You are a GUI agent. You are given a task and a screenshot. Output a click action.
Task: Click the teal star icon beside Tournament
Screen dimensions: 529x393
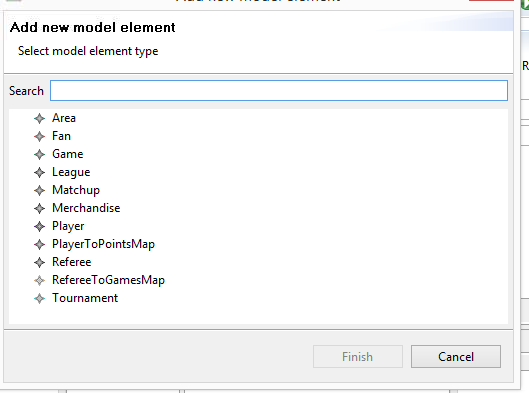39,299
